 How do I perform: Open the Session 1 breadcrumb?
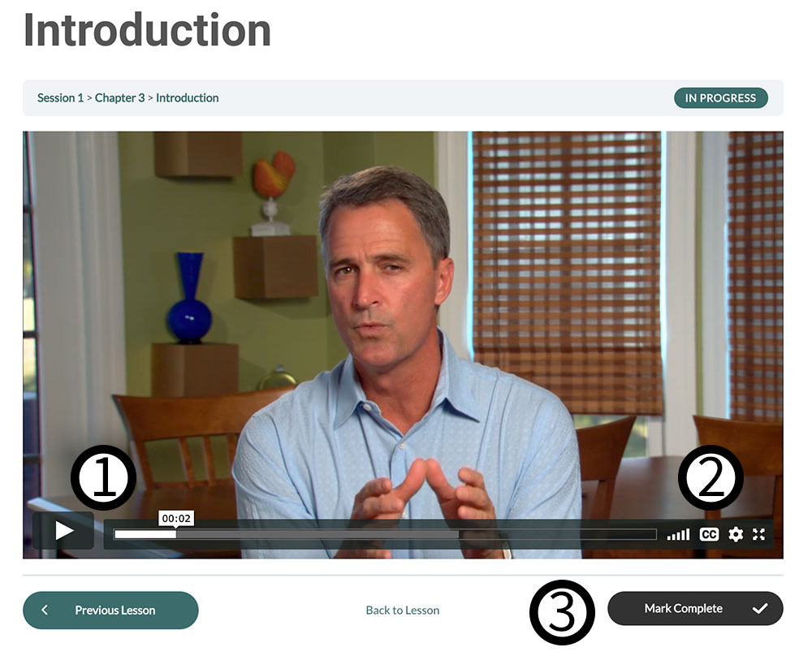pyautogui.click(x=60, y=98)
